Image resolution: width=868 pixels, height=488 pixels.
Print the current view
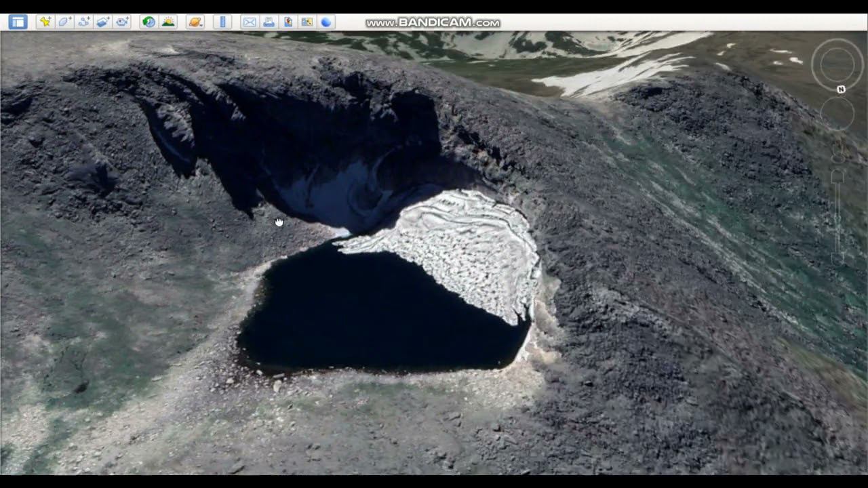pos(269,22)
